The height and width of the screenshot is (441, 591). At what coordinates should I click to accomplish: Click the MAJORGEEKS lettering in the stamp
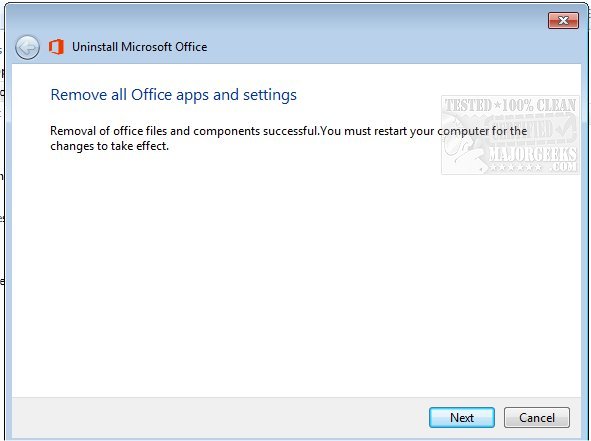tap(532, 154)
